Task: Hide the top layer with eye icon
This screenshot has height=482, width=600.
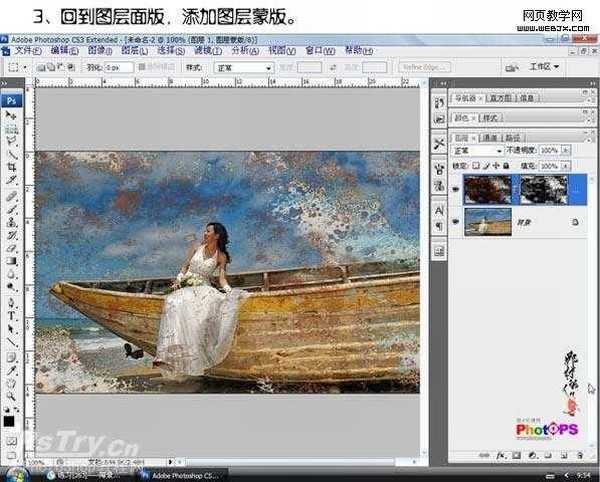Action: coord(456,188)
